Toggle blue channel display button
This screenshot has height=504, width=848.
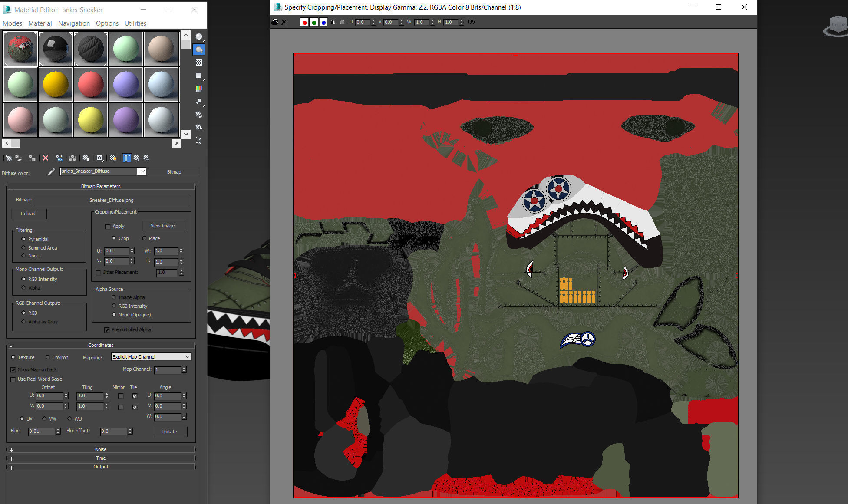click(x=323, y=23)
